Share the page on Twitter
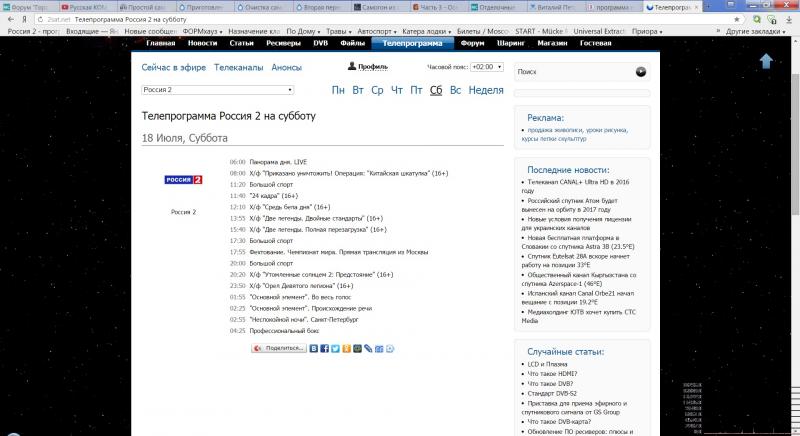This screenshot has width=800, height=436. pos(335,349)
